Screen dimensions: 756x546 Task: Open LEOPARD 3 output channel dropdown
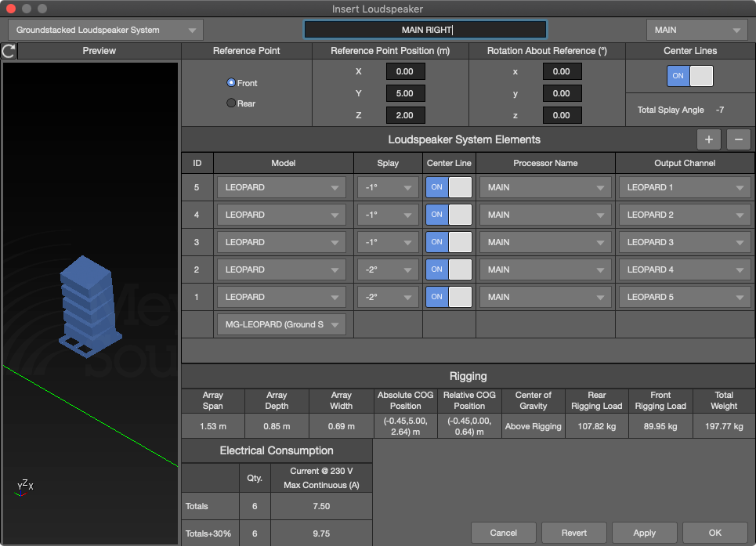coord(685,242)
